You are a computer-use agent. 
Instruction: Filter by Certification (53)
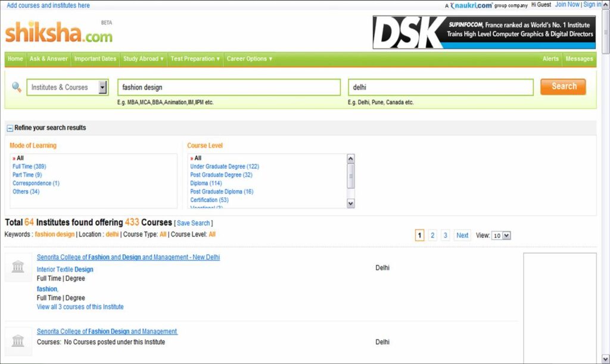point(209,200)
